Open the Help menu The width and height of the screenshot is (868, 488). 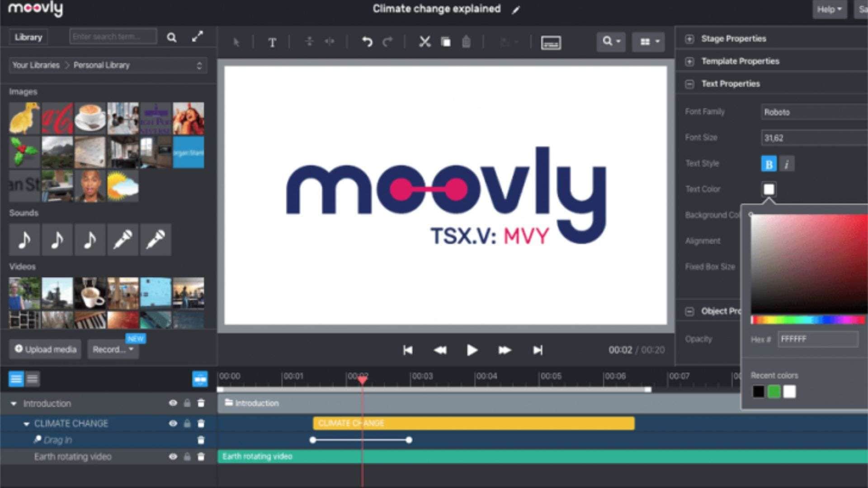point(829,9)
